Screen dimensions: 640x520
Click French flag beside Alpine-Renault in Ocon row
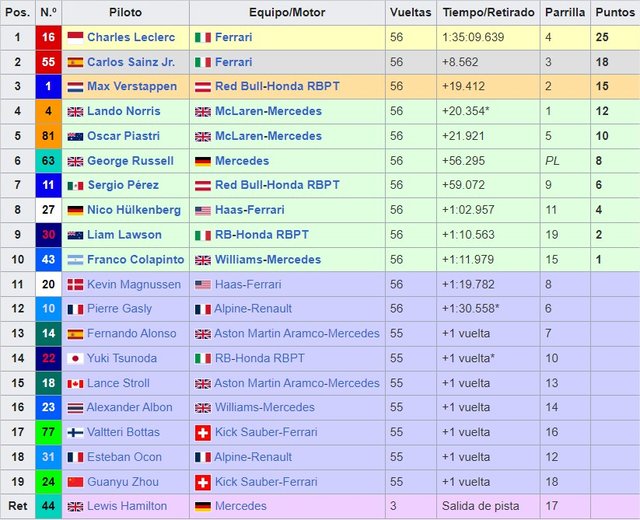tap(203, 458)
